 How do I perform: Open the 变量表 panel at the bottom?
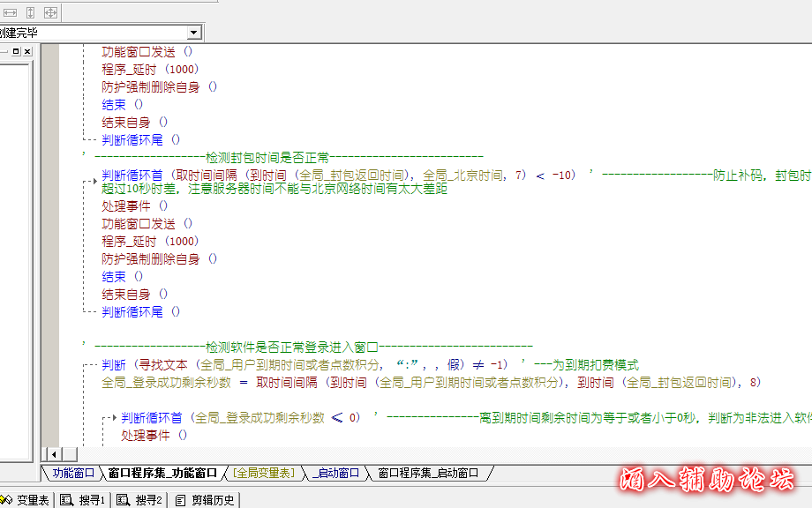tap(26, 500)
